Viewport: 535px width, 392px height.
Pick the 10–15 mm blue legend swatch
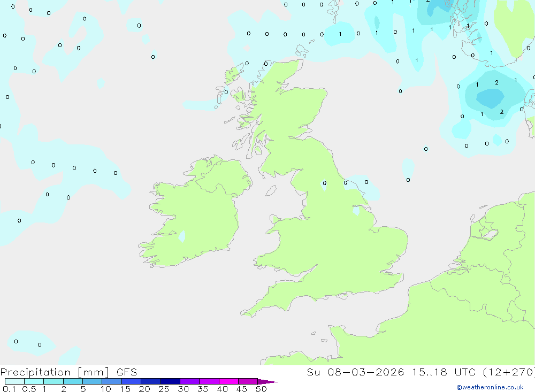click(x=112, y=381)
